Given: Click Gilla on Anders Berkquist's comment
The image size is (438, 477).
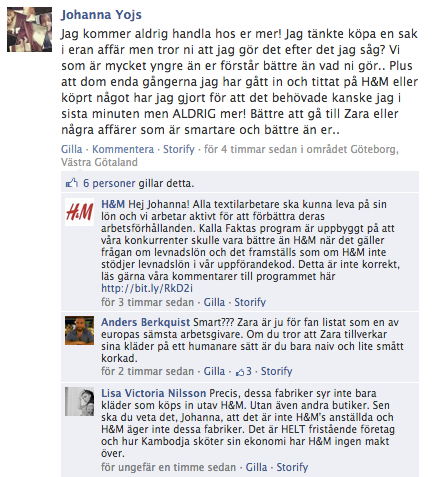Looking at the screenshot, I should (x=214, y=371).
